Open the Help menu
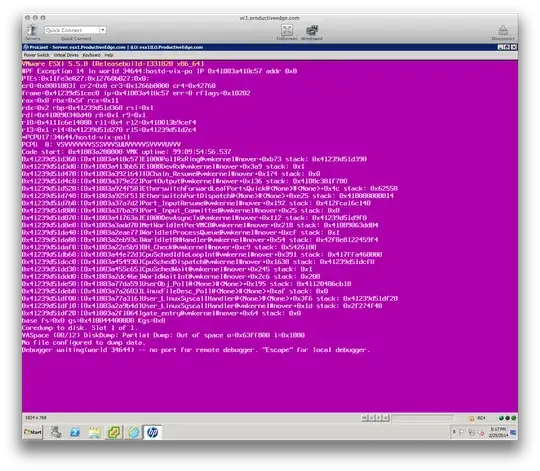Image resolution: width=540 pixels, height=471 pixels. coord(109,55)
